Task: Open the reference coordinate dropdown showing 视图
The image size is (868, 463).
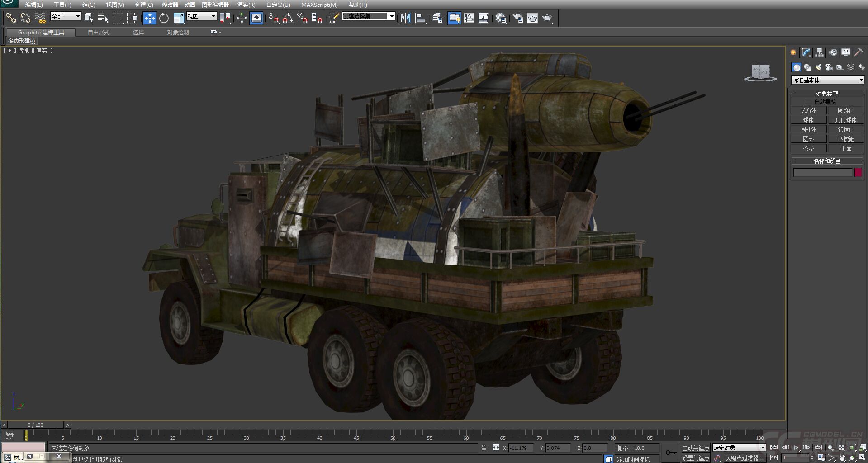Action: 201,16
